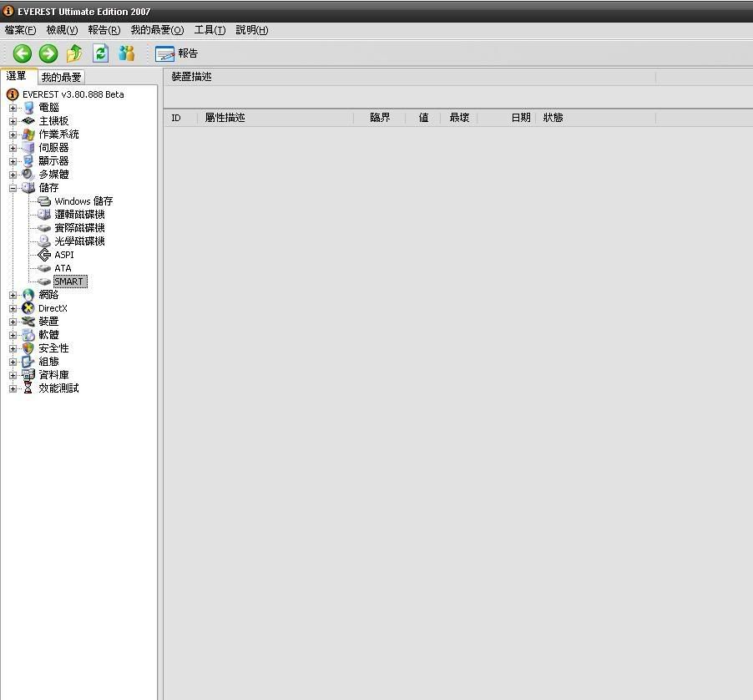Image resolution: width=753 pixels, height=700 pixels.
Task: Click the green Forward arrow toolbar icon
Action: (48, 53)
